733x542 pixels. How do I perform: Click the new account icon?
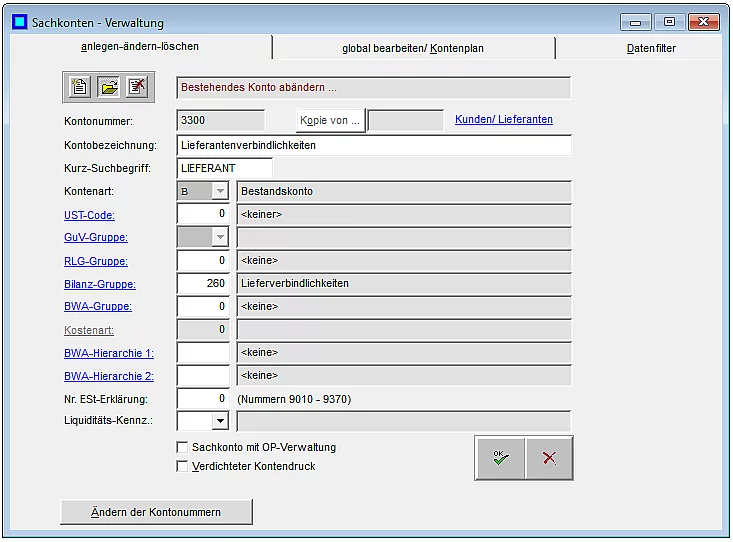click(80, 87)
